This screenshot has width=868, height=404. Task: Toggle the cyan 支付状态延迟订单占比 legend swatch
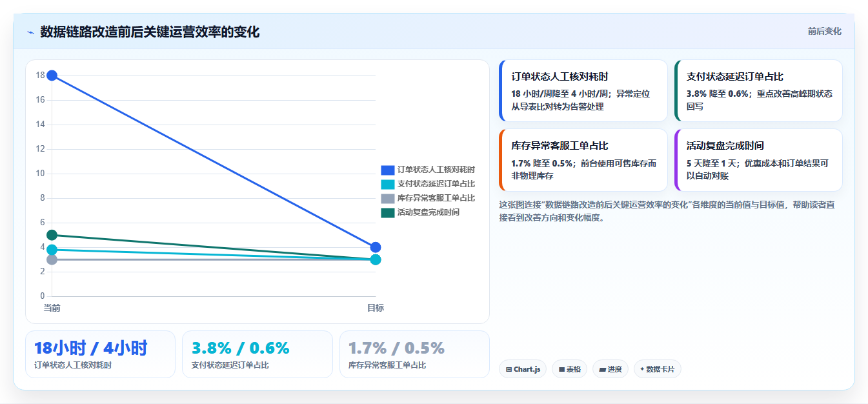[x=387, y=184]
